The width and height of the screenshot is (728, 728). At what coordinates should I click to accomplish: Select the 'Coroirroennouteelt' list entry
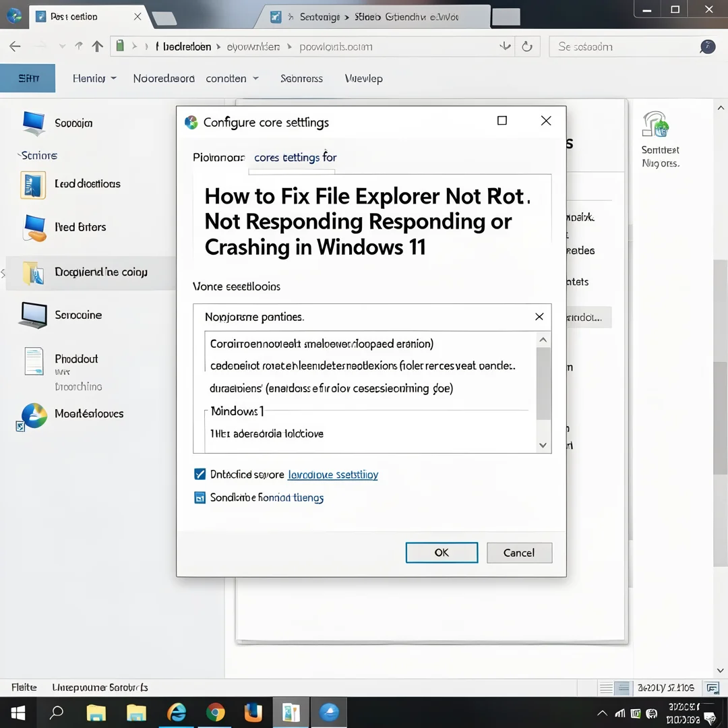tap(322, 344)
